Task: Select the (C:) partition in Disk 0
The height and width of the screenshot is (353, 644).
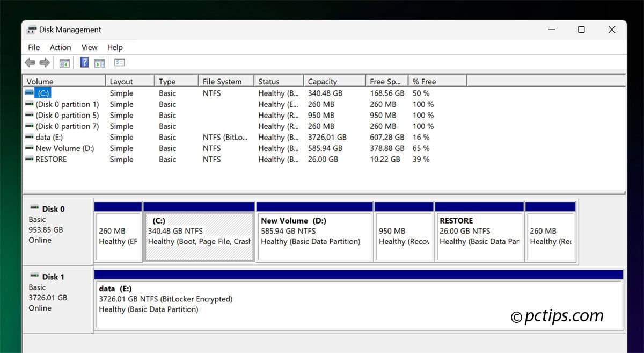Action: point(199,231)
